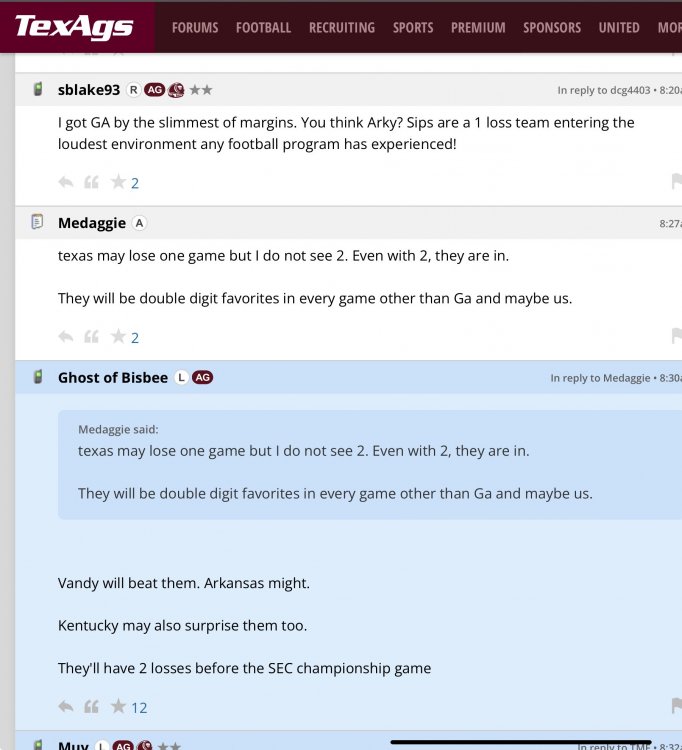Quote Medaggie's post with the quote icon
Screen dimensions: 682x750
[91, 337]
